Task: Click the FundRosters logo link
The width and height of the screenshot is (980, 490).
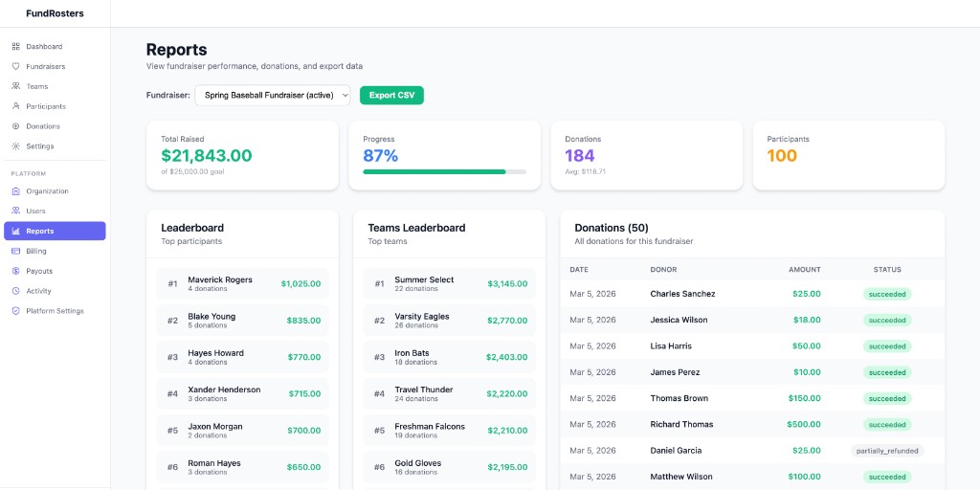Action: [55, 13]
